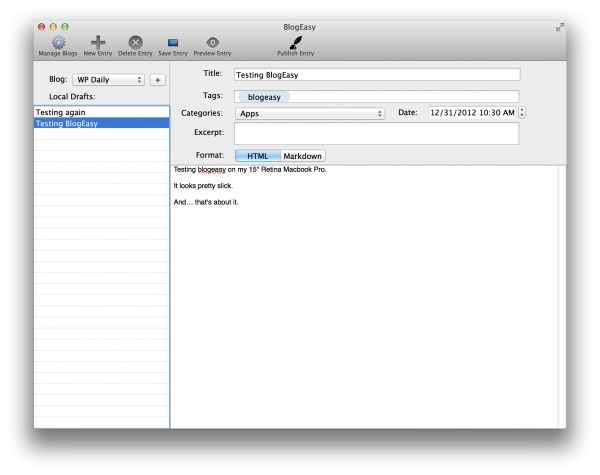The width and height of the screenshot is (600, 475).
Task: Click the line 'It looks pretty slick.'
Action: tap(203, 186)
